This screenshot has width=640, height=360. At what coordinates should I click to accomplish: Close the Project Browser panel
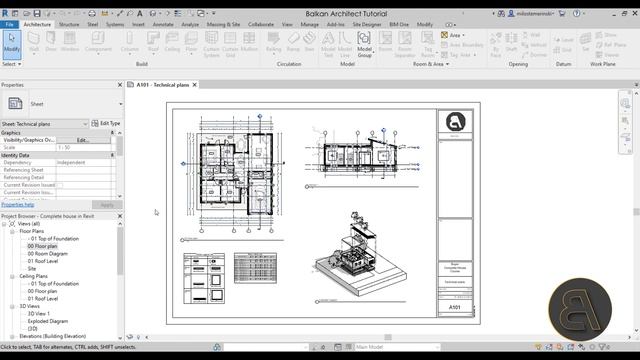[x=120, y=216]
